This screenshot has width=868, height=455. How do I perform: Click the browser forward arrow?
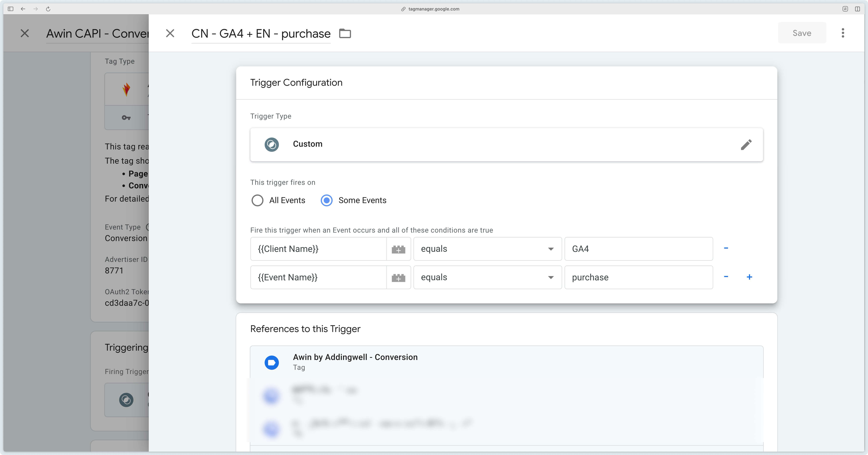(35, 9)
